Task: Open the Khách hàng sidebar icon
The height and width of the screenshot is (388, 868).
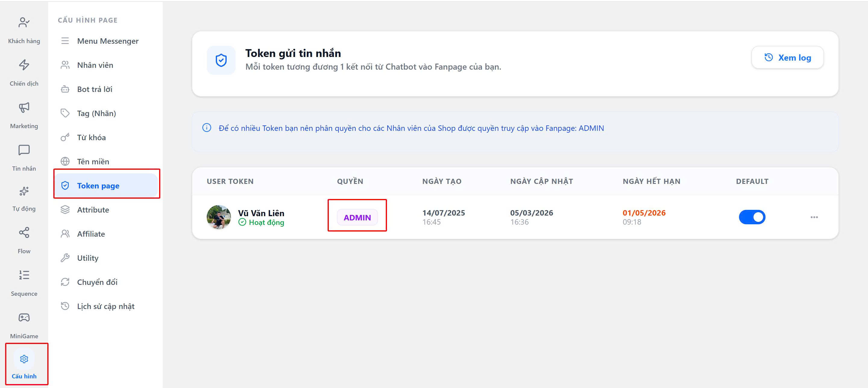Action: [x=24, y=23]
